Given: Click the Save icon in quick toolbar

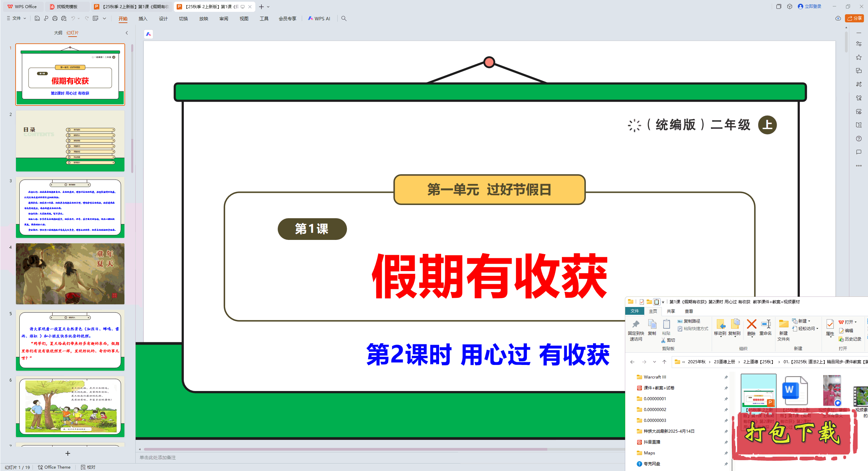Looking at the screenshot, I should click(x=37, y=19).
